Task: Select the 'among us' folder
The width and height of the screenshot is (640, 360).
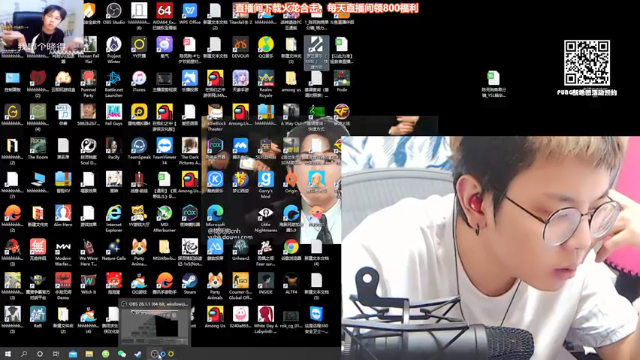Action: 291,81
